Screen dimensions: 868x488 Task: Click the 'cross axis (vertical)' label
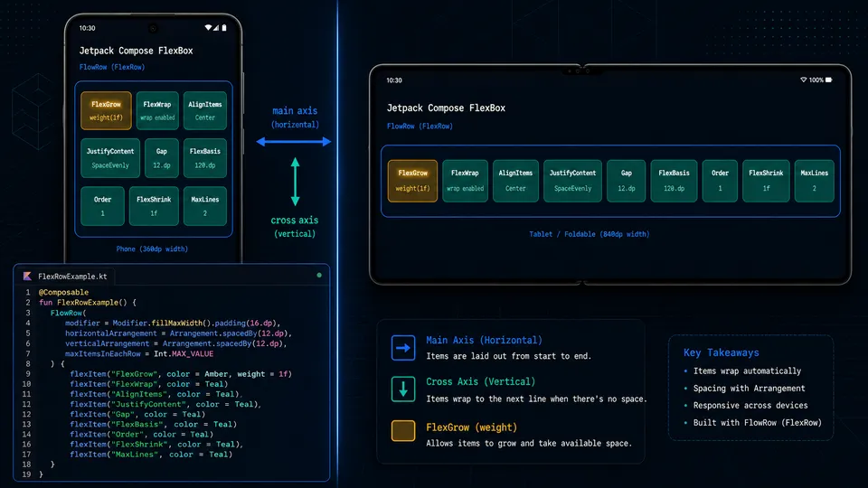tap(295, 227)
